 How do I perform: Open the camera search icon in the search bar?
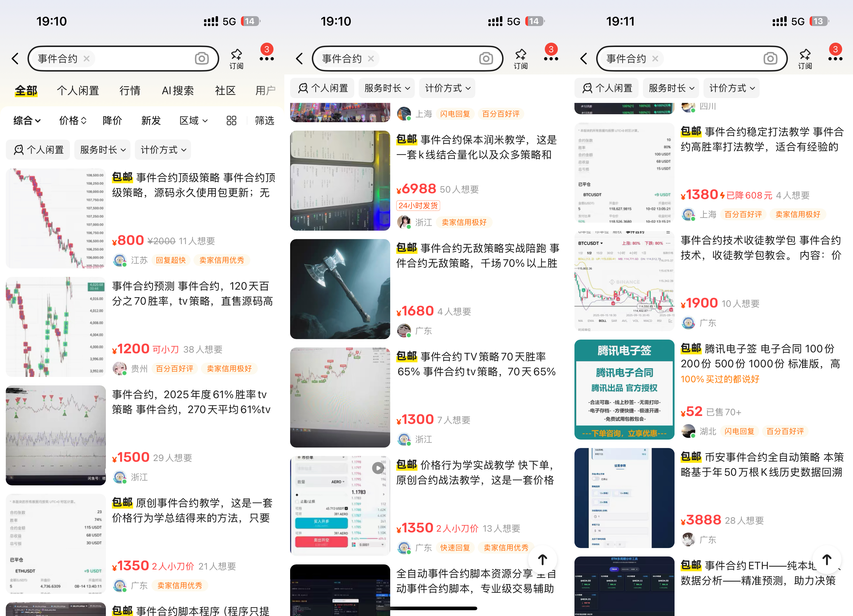point(202,58)
